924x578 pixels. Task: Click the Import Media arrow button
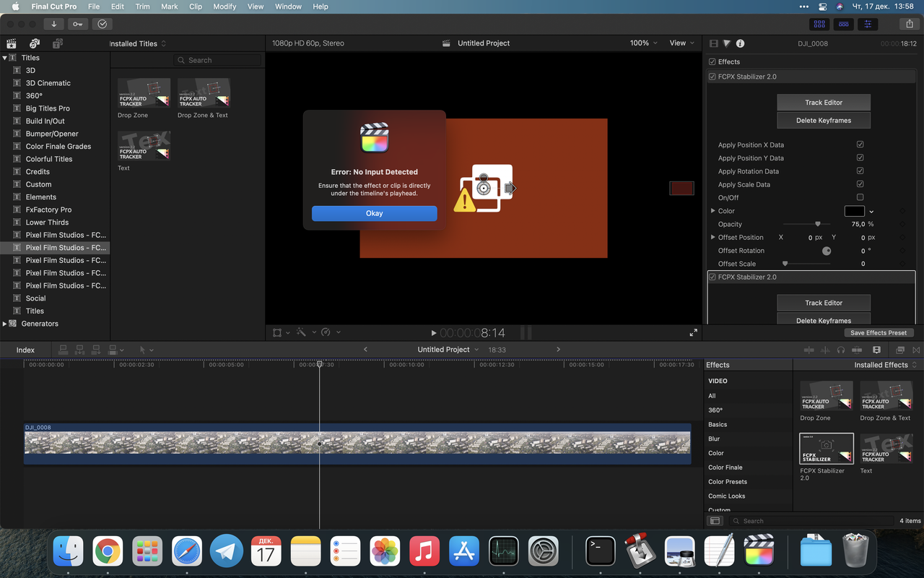pos(53,24)
